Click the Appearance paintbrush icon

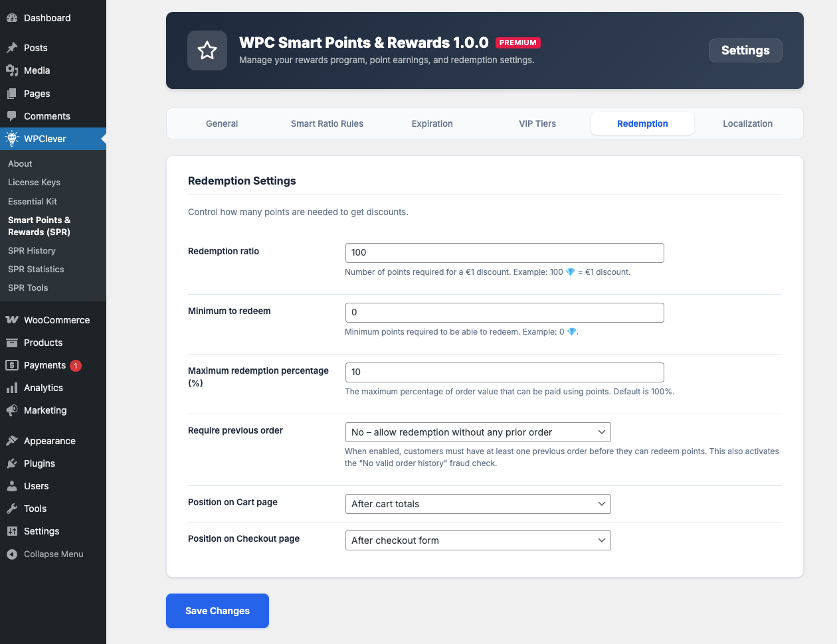pos(11,441)
